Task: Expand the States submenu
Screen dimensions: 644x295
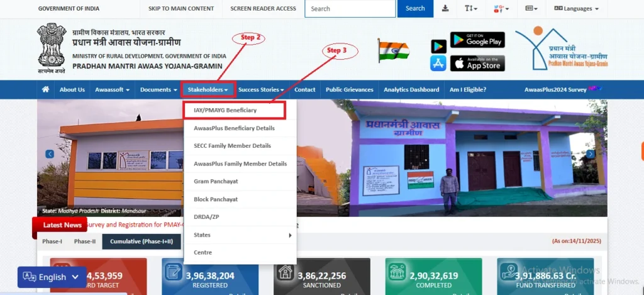Action: click(x=240, y=235)
